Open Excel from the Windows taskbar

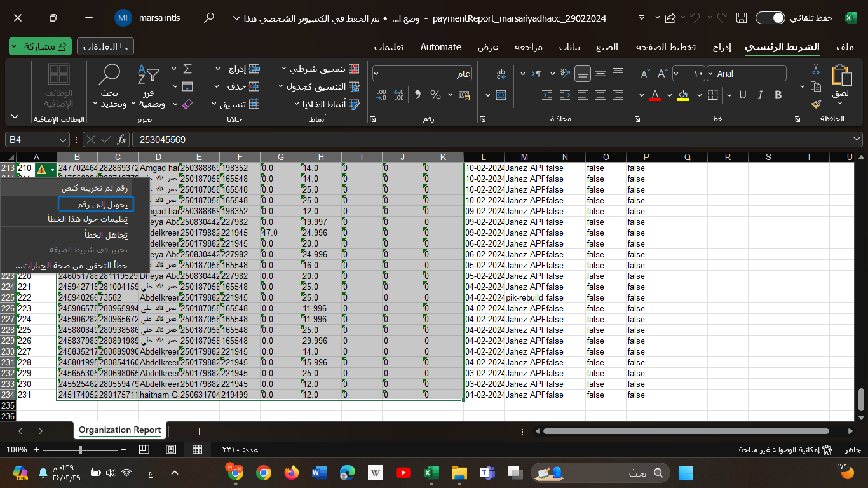coord(431,472)
